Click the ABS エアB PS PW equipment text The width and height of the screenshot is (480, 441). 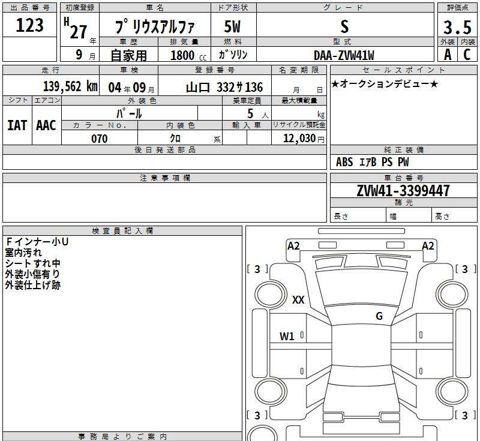(372, 162)
